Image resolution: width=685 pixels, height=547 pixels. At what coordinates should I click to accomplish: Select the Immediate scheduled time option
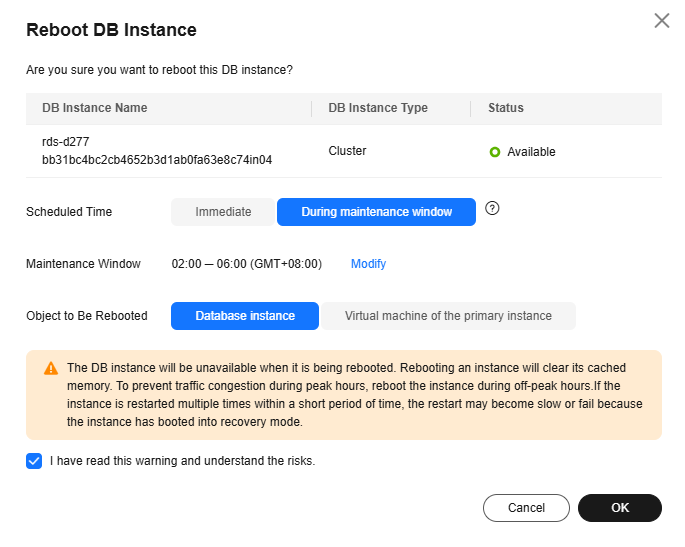click(223, 212)
